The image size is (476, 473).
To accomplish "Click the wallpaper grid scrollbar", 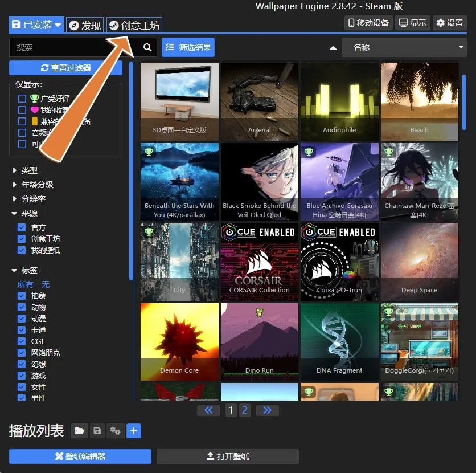I will click(x=463, y=102).
